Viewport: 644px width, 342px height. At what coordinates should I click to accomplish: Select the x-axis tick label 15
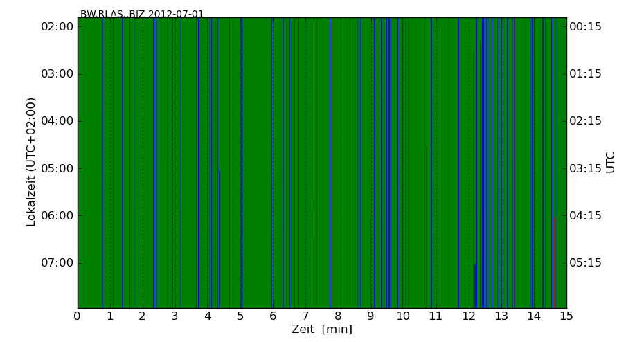coord(566,316)
